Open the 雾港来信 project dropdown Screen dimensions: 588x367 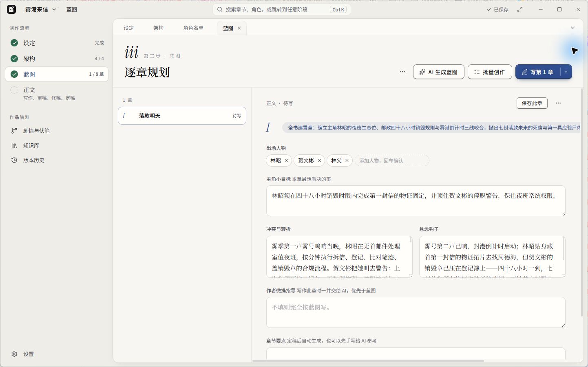[x=40, y=9]
